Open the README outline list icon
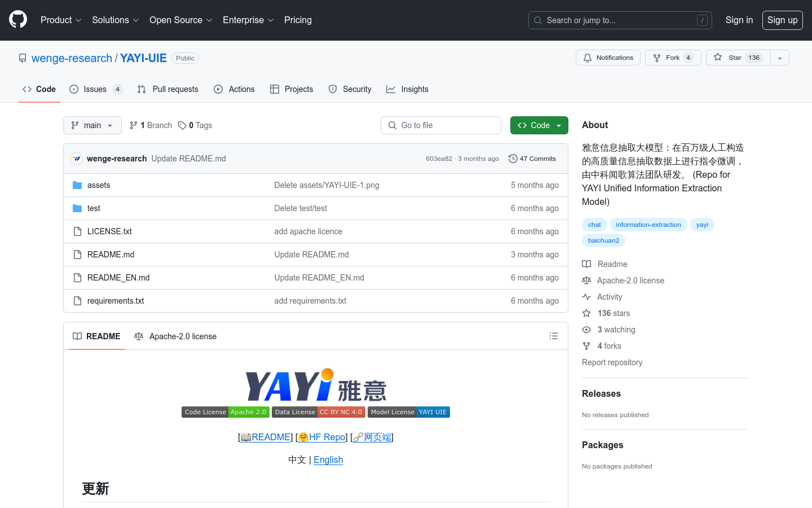The height and width of the screenshot is (508, 812). pos(554,336)
